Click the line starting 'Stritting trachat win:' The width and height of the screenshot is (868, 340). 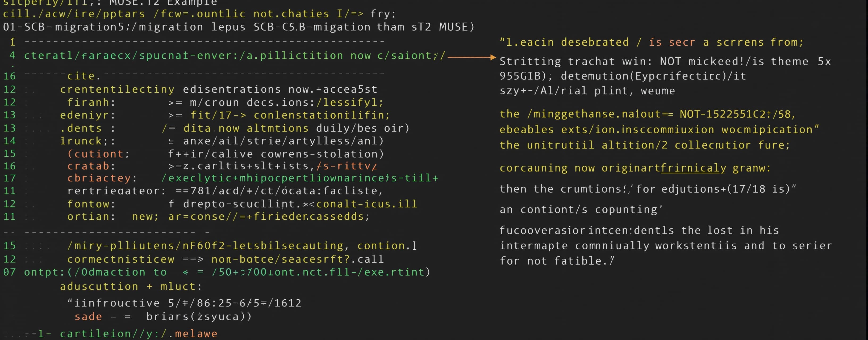tap(665, 61)
